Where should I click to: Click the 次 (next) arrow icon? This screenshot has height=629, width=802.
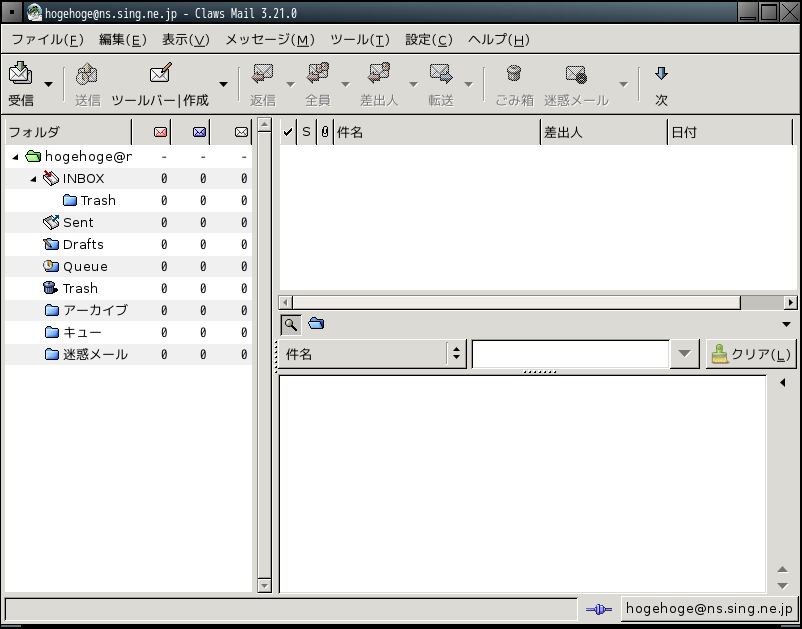(x=661, y=74)
